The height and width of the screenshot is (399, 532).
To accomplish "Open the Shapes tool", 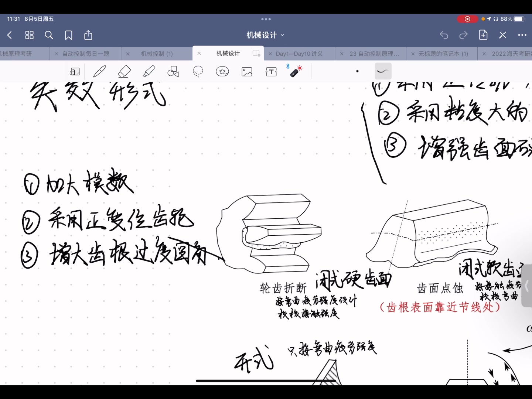I will (x=173, y=71).
